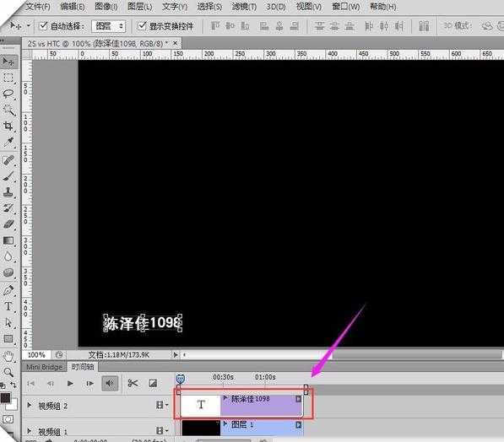Select the Horizontal Type tool

click(8, 306)
